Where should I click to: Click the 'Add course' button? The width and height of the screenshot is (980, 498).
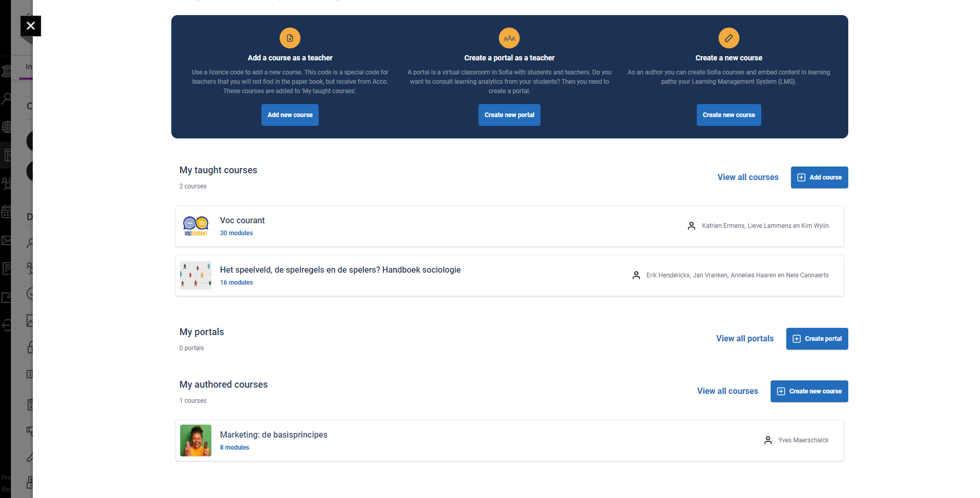click(819, 177)
